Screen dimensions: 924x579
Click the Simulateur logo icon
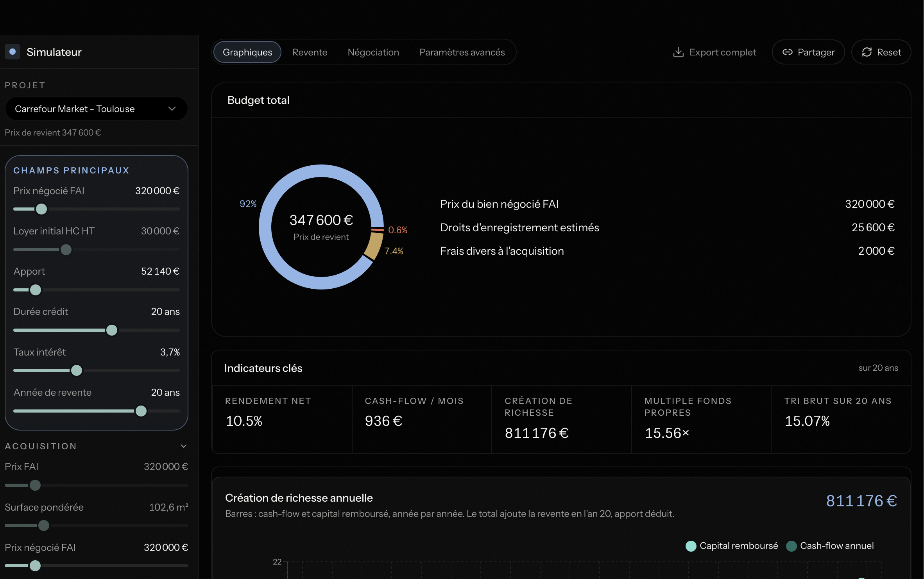point(13,52)
